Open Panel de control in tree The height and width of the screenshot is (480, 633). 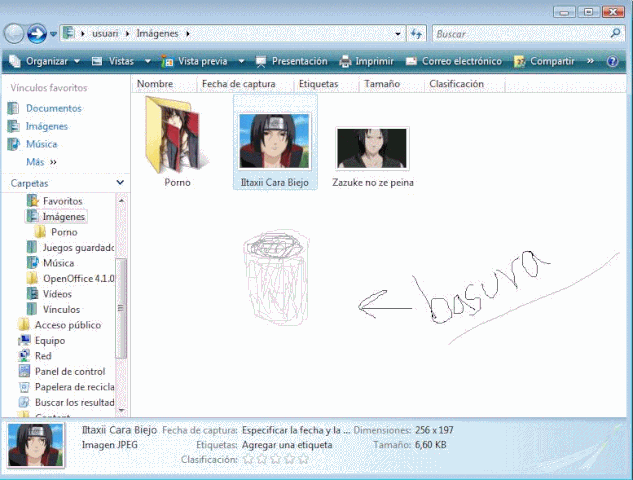(62, 371)
